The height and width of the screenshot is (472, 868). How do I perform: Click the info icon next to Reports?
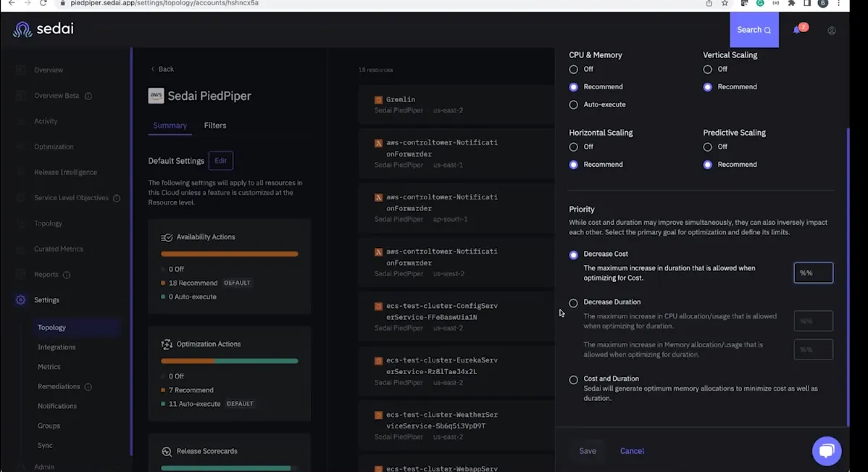67,275
